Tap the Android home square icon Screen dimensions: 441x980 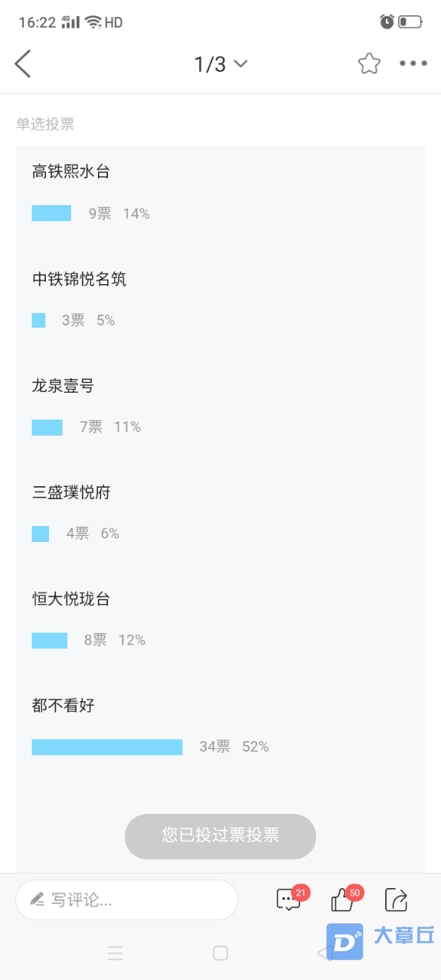pyautogui.click(x=220, y=953)
